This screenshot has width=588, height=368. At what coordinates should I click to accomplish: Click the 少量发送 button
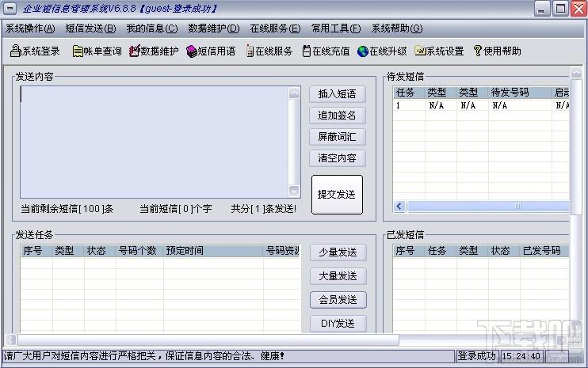tap(338, 252)
